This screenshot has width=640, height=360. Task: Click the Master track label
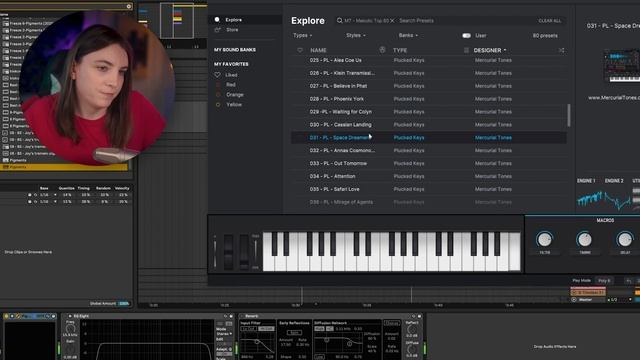pyautogui.click(x=585, y=300)
